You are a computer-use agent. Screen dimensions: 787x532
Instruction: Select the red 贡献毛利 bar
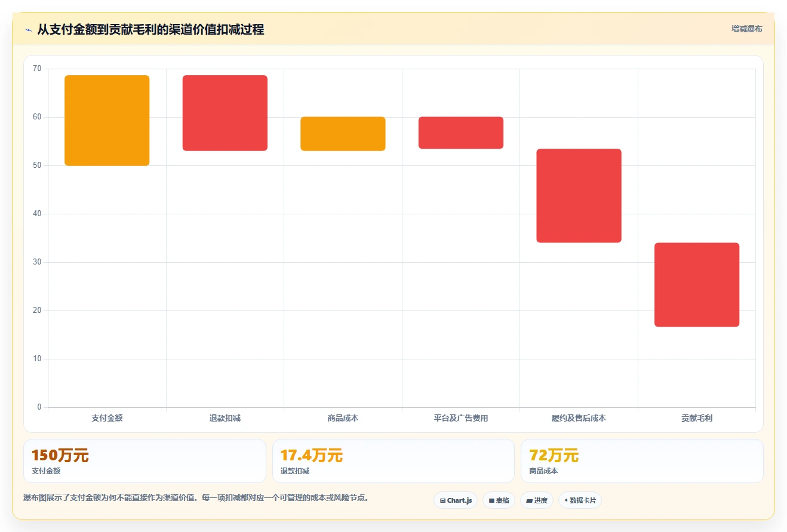point(697,285)
